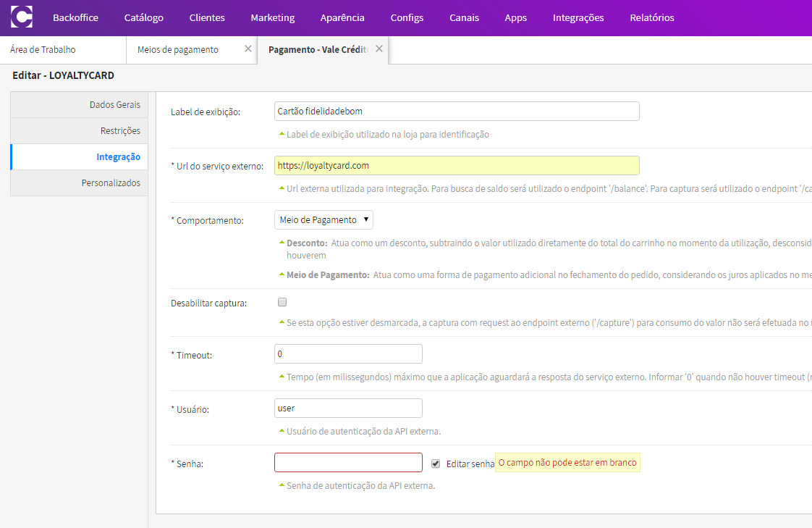Go to Personalizados section
This screenshot has height=528, width=812.
point(79,183)
